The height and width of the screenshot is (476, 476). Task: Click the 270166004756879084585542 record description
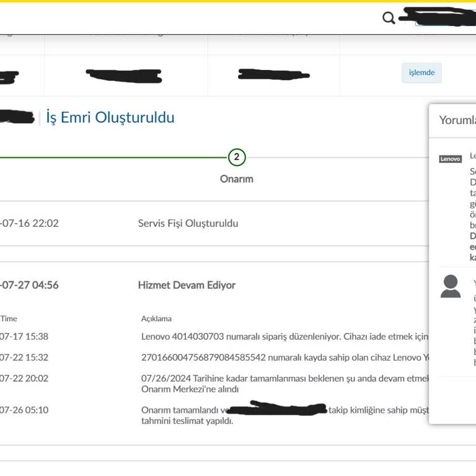pyautogui.click(x=285, y=357)
